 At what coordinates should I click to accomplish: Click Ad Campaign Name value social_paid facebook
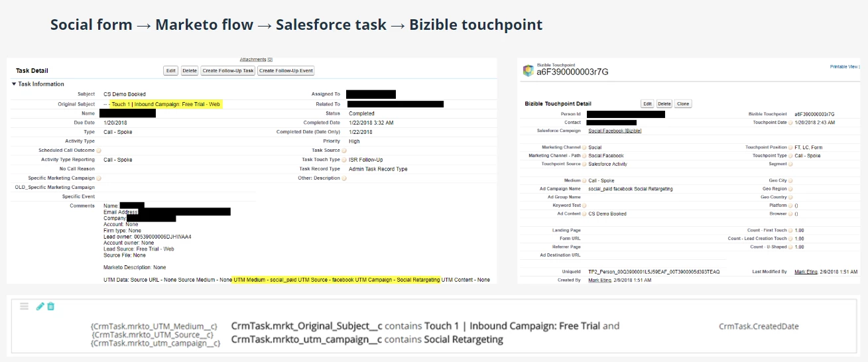click(x=631, y=189)
